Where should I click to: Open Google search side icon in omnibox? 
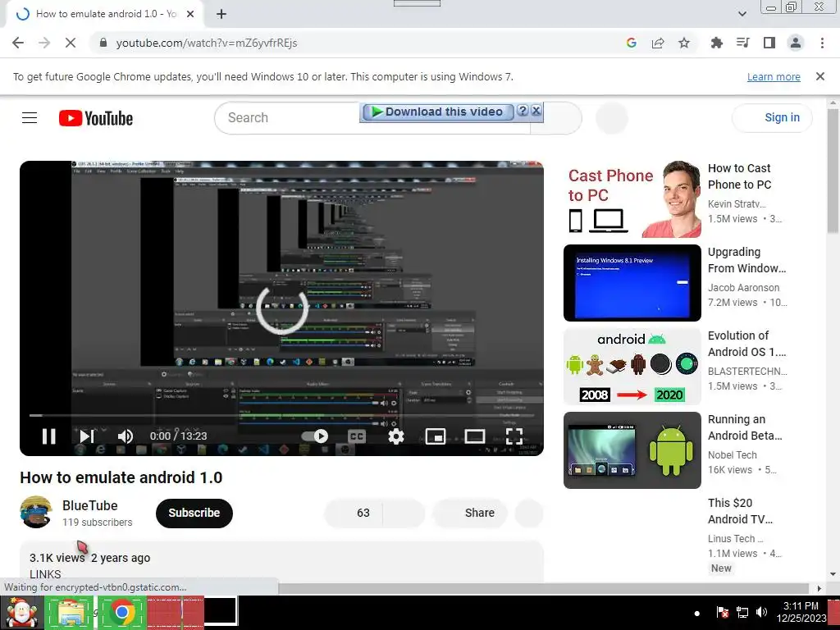[x=631, y=43]
